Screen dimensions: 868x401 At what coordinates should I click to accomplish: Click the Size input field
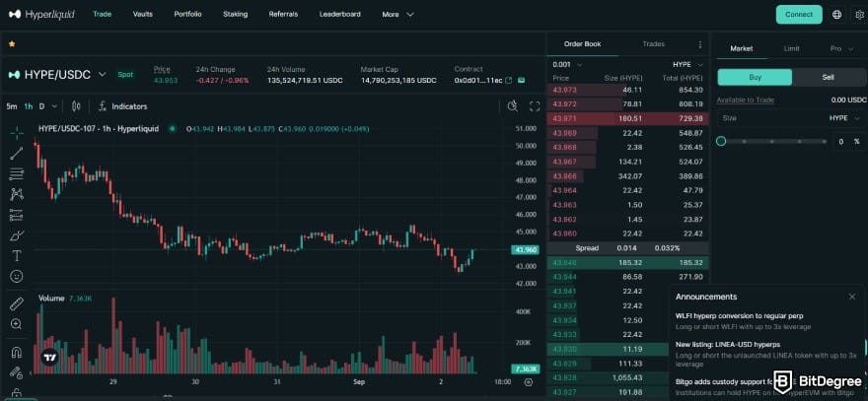click(791, 118)
